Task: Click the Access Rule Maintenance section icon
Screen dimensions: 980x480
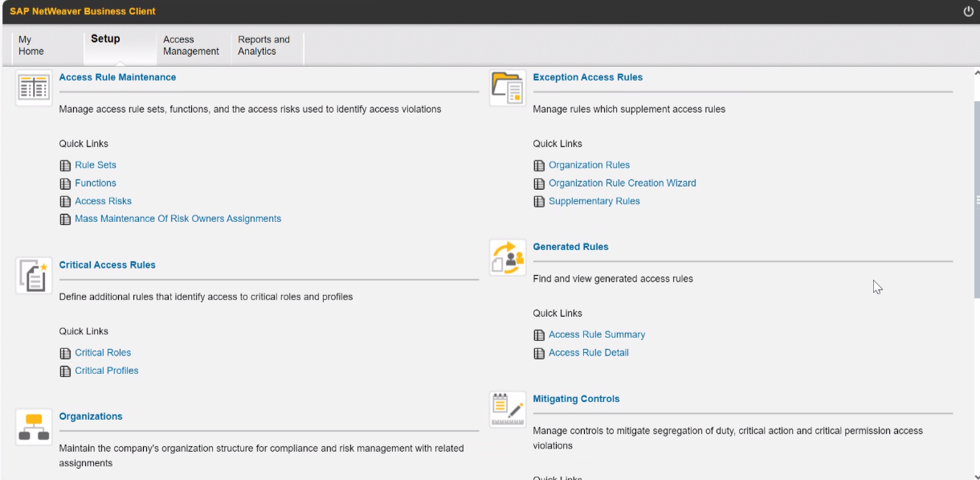Action: [x=34, y=88]
